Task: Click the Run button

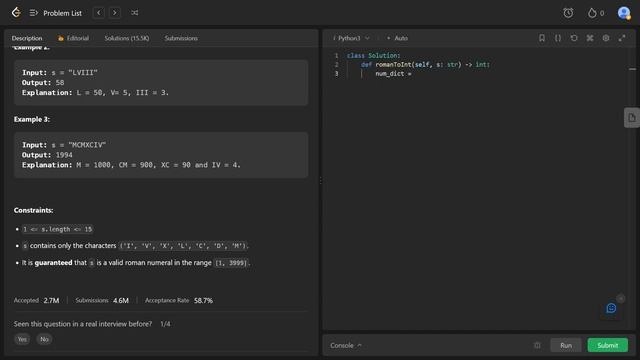Action: pos(566,345)
